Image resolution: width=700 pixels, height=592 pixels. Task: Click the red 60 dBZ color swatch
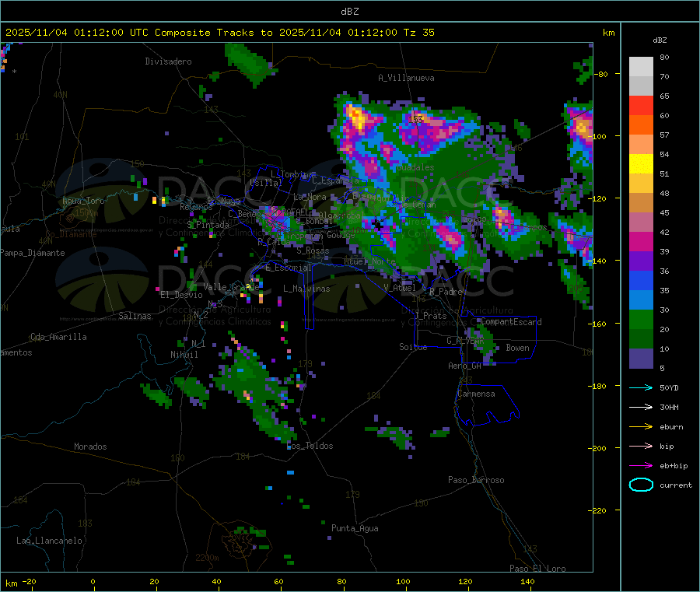point(641,105)
